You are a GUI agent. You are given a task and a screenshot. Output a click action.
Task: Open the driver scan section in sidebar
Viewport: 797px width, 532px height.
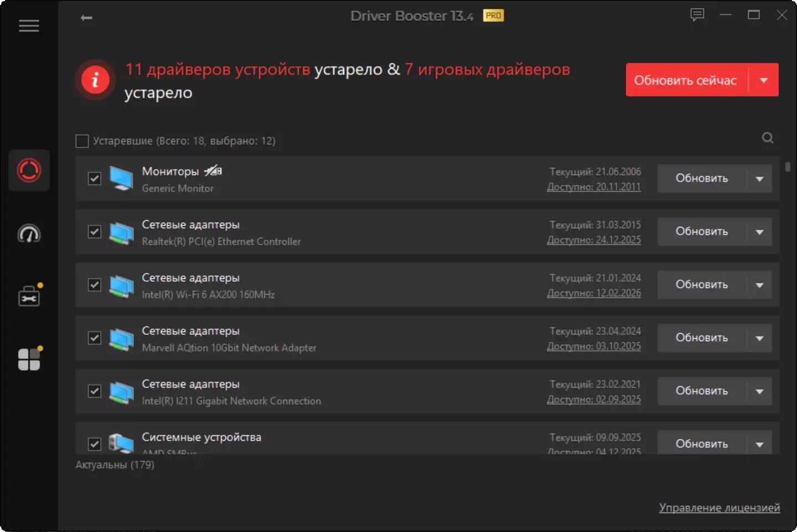click(29, 171)
